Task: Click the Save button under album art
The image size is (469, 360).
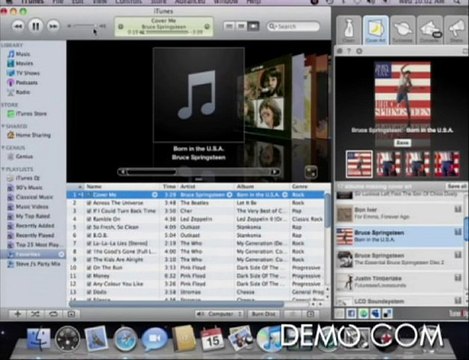Action: (x=402, y=143)
